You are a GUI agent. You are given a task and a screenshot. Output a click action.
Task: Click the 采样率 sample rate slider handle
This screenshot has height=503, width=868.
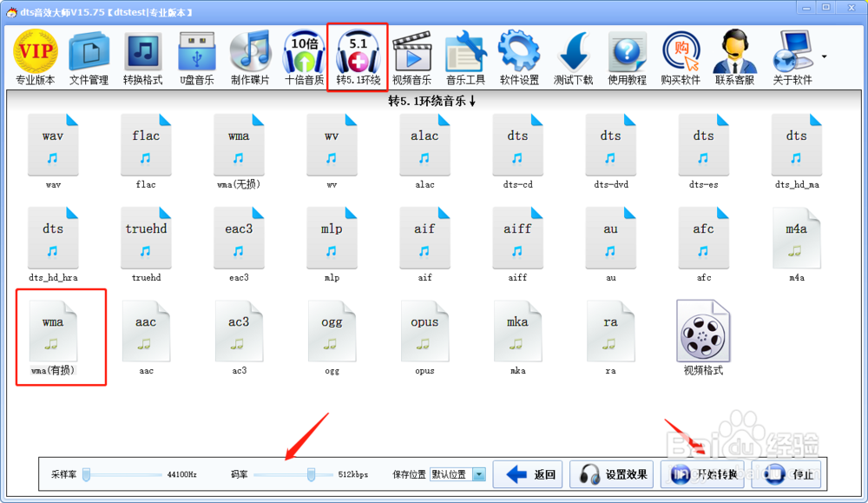86,474
